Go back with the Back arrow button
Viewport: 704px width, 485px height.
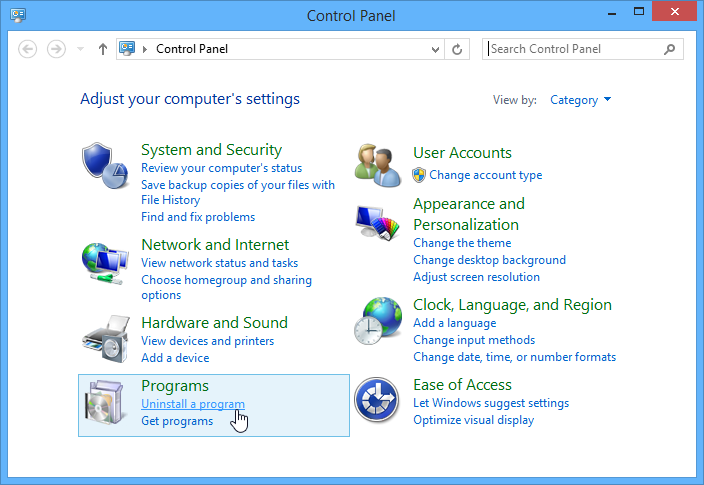pyautogui.click(x=27, y=49)
